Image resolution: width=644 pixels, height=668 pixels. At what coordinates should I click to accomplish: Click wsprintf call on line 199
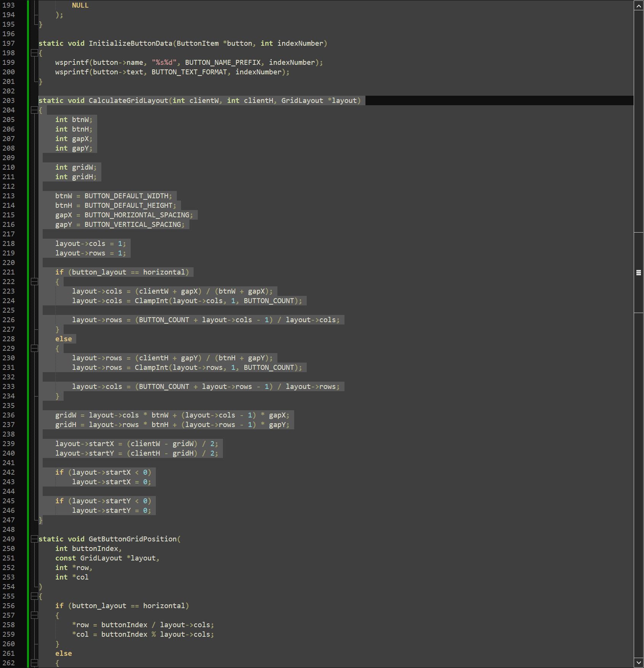point(72,63)
